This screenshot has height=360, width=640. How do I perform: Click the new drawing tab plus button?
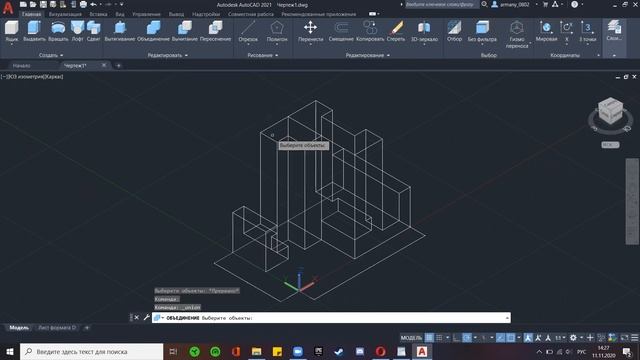pyautogui.click(x=118, y=65)
